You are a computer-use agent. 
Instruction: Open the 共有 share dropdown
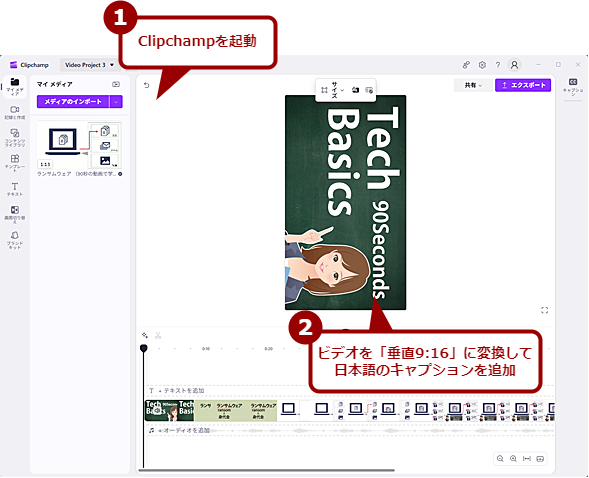point(473,85)
